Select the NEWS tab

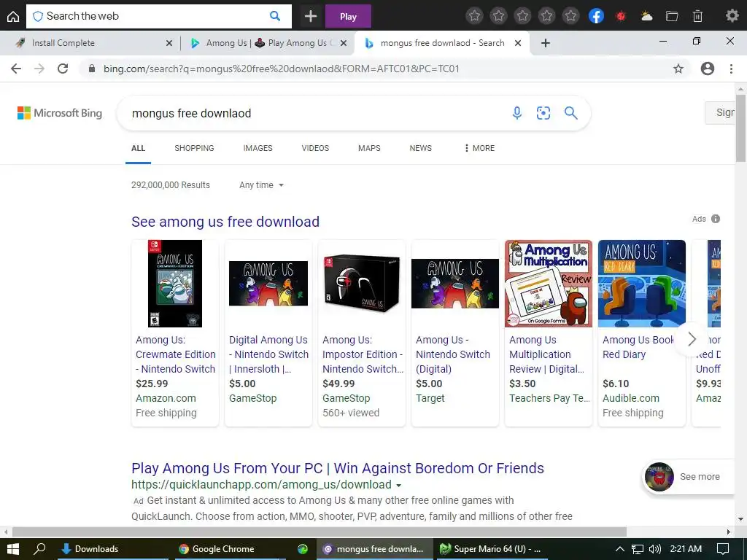click(421, 148)
